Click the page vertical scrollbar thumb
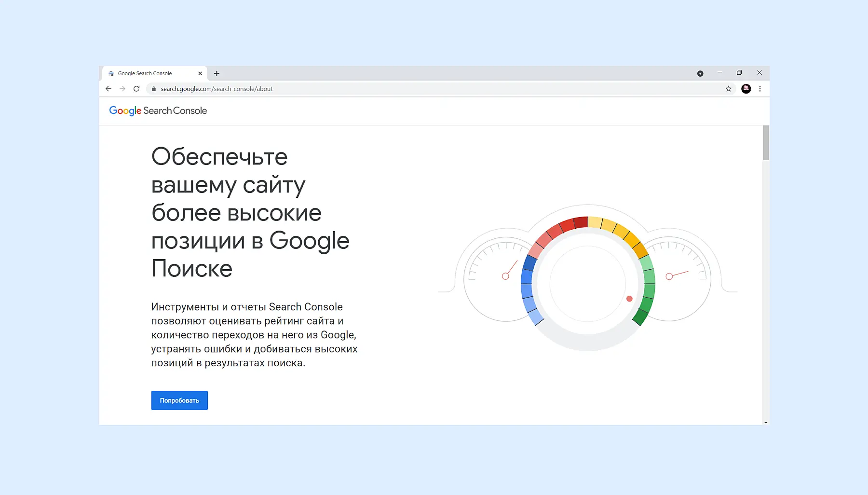868x495 pixels. 766,143
